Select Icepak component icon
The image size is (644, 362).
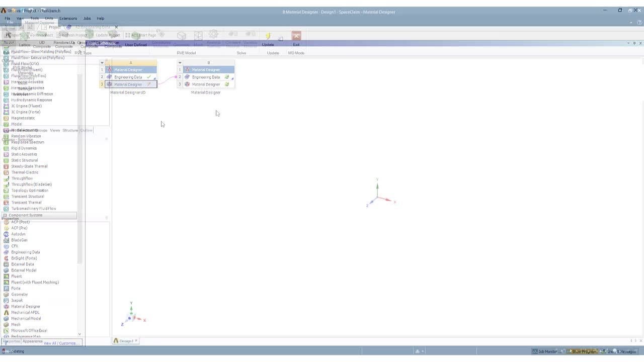pyautogui.click(x=6, y=300)
